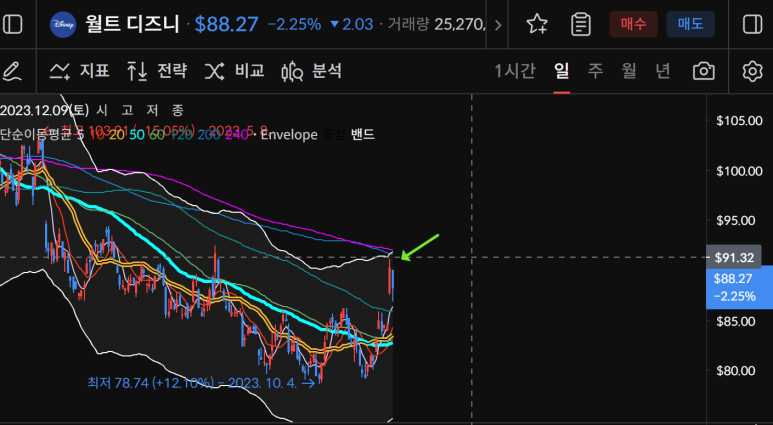Switch to 1시간 timeframe
773x425 pixels.
click(x=515, y=71)
